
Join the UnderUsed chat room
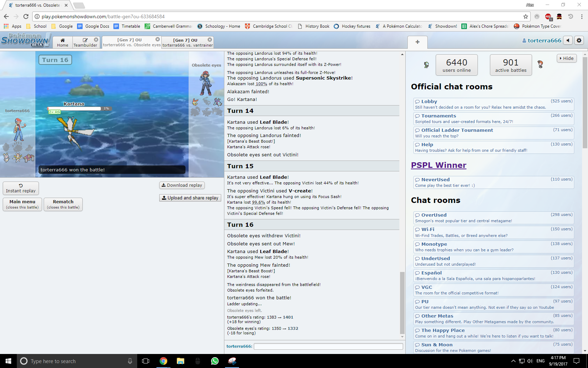click(x=493, y=261)
